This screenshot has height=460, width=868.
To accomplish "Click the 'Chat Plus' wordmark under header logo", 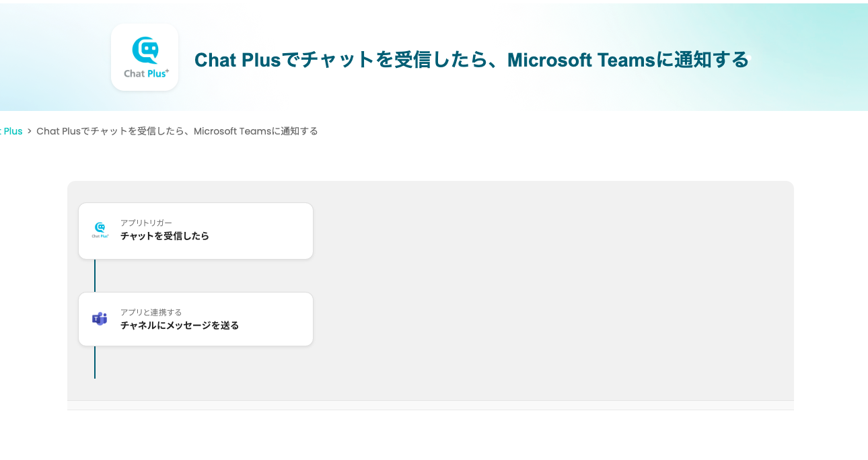I will [146, 73].
